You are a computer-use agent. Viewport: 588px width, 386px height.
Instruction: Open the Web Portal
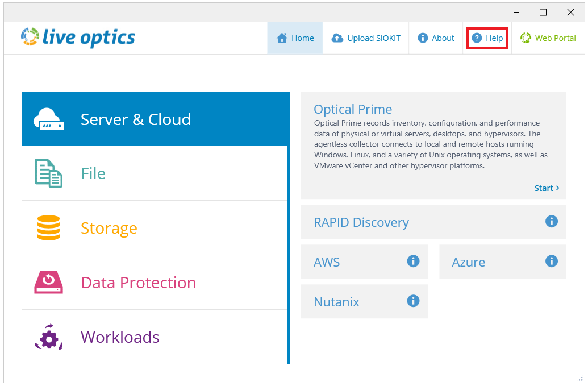coord(548,38)
